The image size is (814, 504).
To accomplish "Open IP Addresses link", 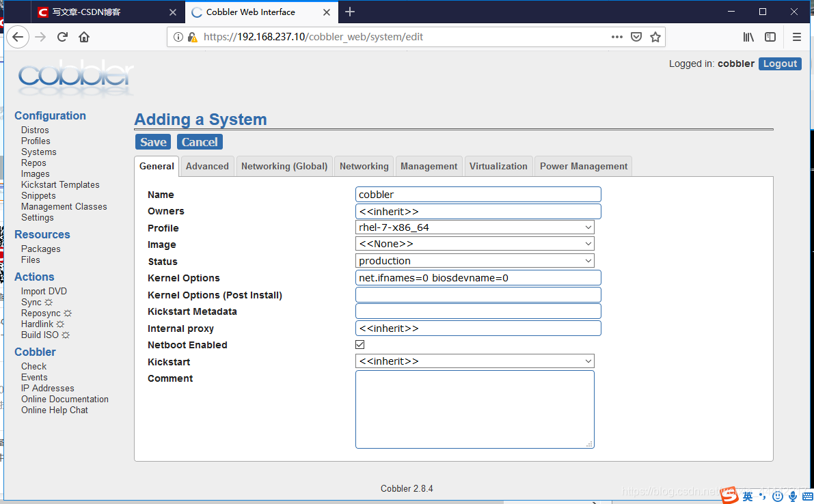I will coord(48,389).
